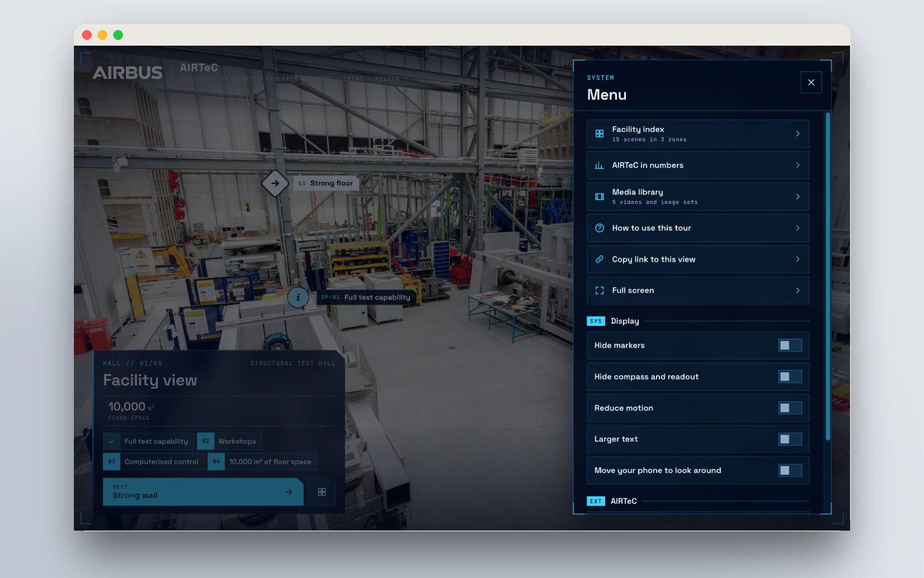924x578 pixels.
Task: Select the 10,000 m² of floor space chip
Action: [262, 461]
